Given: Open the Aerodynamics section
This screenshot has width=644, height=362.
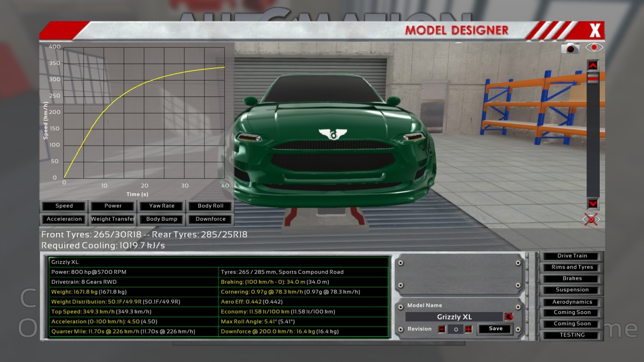Looking at the screenshot, I should click(572, 302).
